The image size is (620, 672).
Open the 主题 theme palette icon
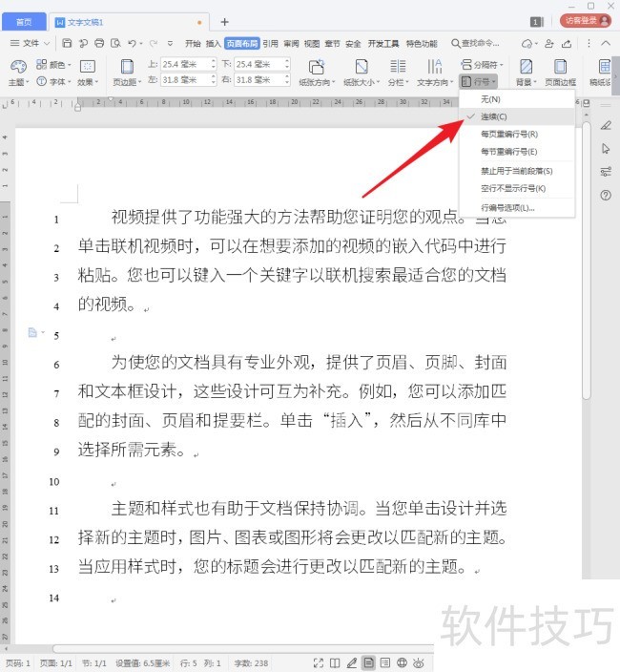tap(18, 67)
